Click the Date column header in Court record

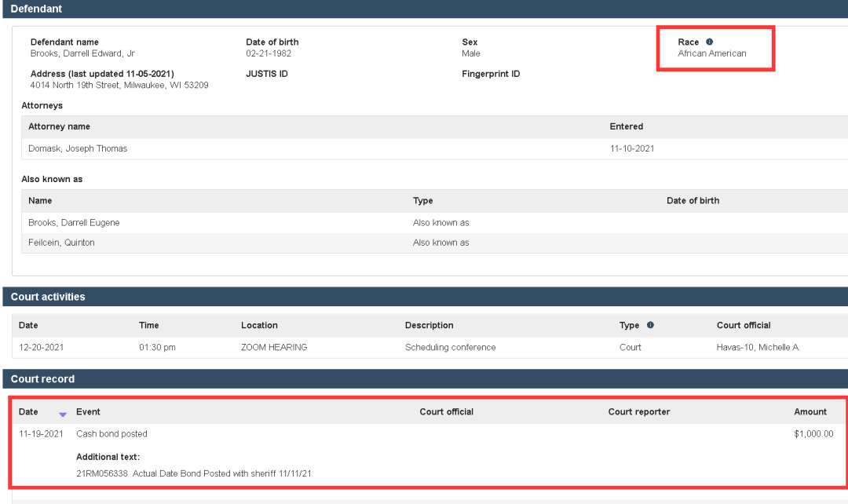click(28, 411)
